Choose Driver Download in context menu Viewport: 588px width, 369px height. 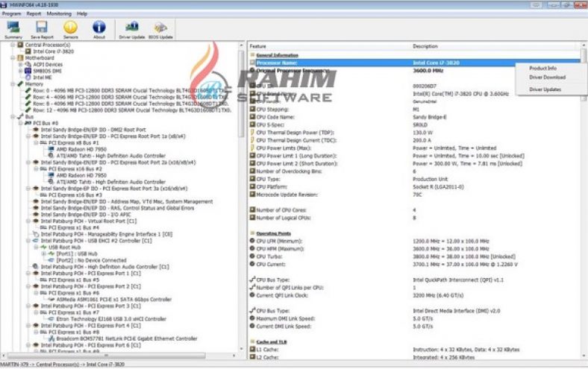point(547,77)
